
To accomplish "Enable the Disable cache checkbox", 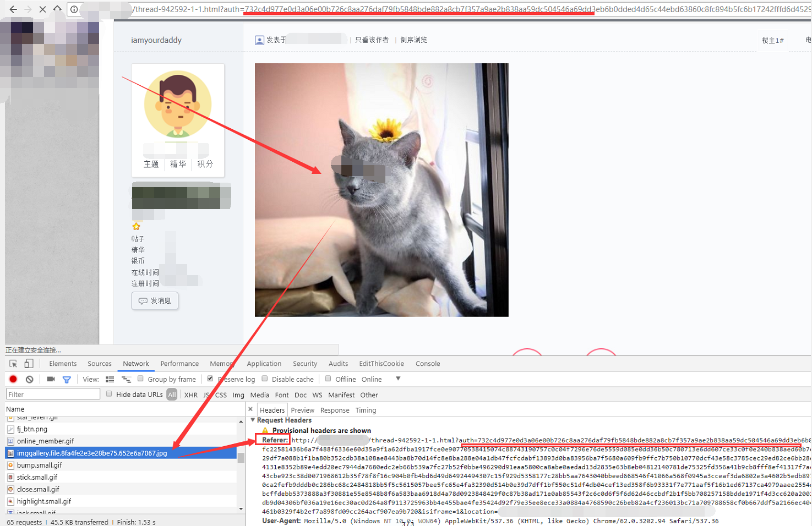I will tap(265, 379).
